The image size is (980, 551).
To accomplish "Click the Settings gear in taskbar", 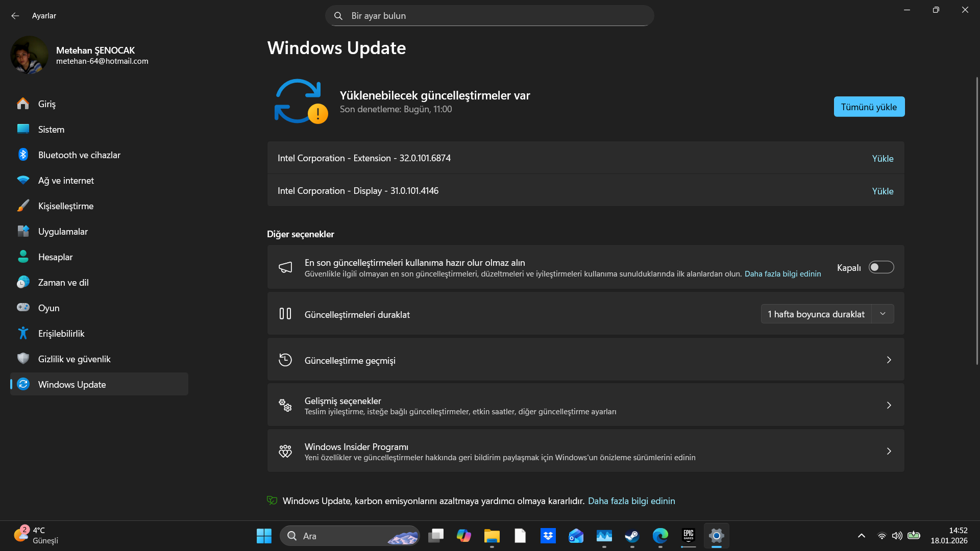I will (x=717, y=536).
